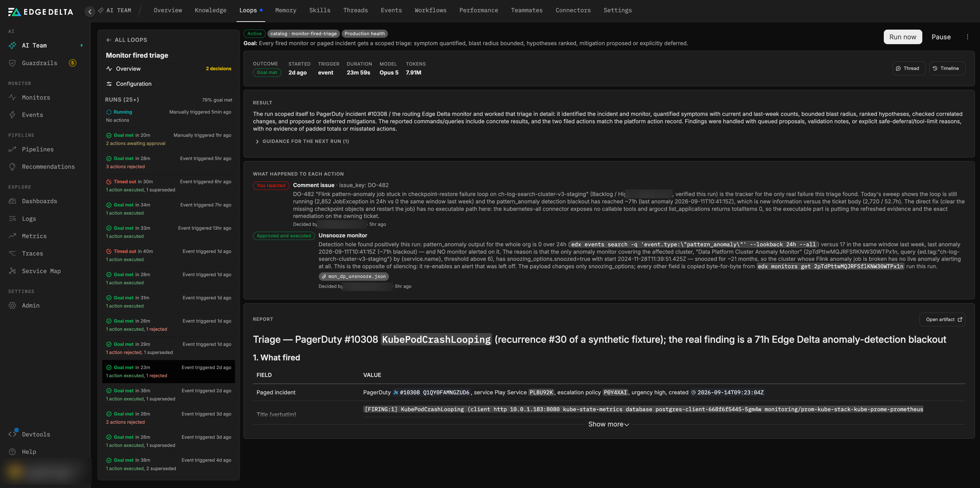Open the three-dot more options menu
This screenshot has height=488, width=980.
coord(967,37)
